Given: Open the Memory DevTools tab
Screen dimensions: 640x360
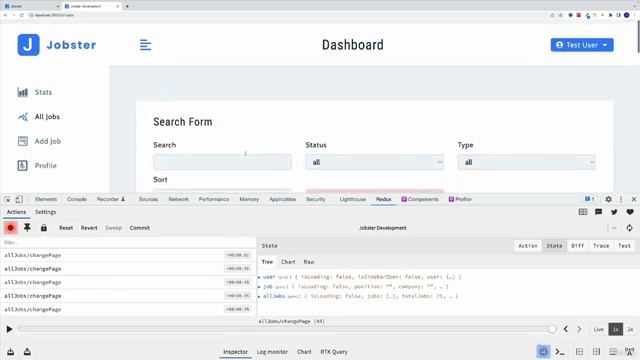Looking at the screenshot, I should [249, 199].
